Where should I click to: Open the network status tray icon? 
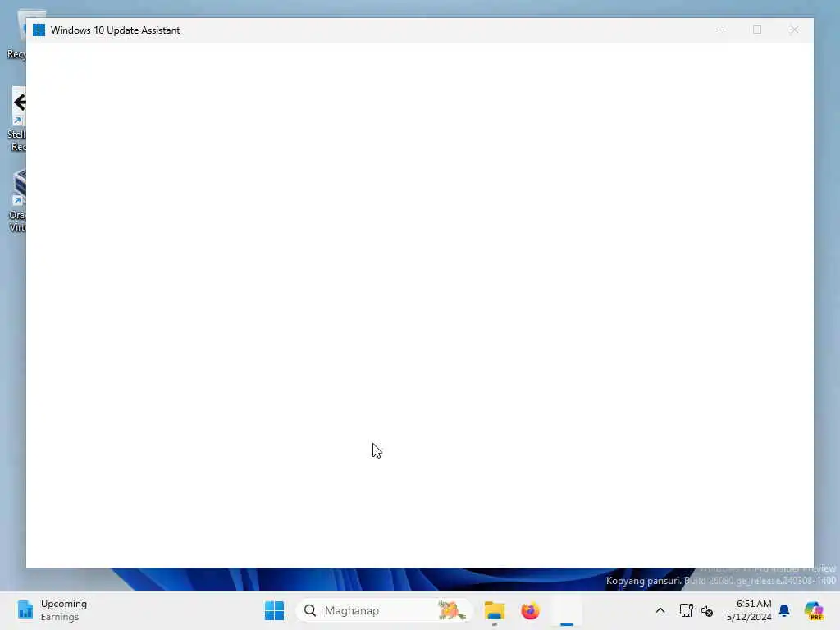(x=686, y=610)
